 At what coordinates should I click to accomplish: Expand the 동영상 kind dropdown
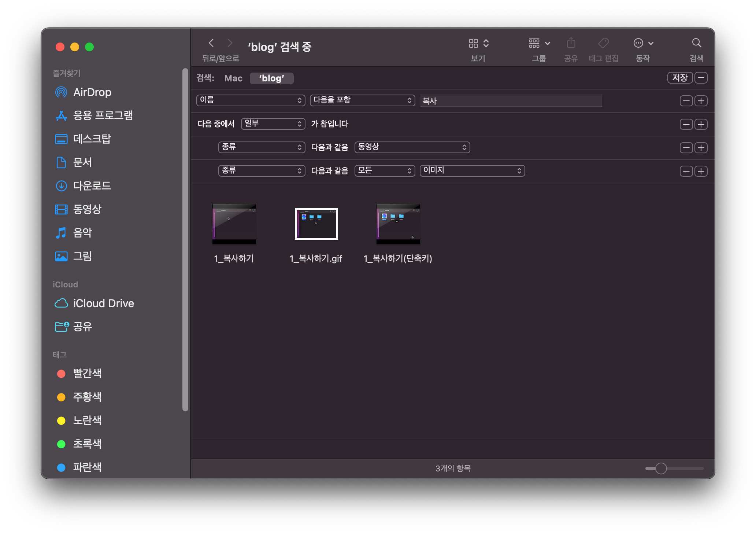(412, 147)
